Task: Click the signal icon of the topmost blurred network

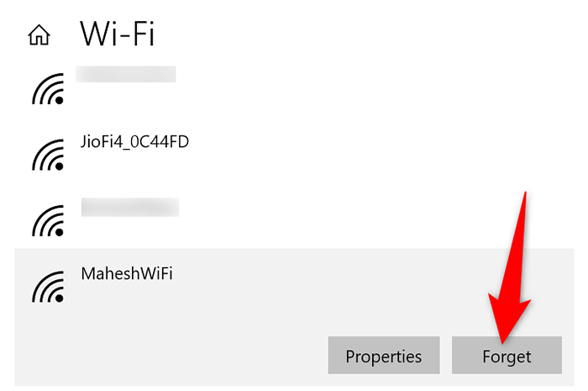Action: pos(48,89)
